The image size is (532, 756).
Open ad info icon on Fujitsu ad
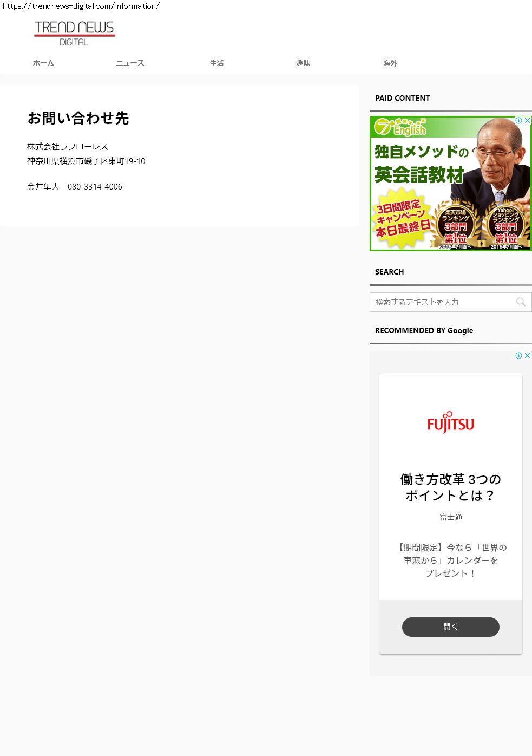518,356
